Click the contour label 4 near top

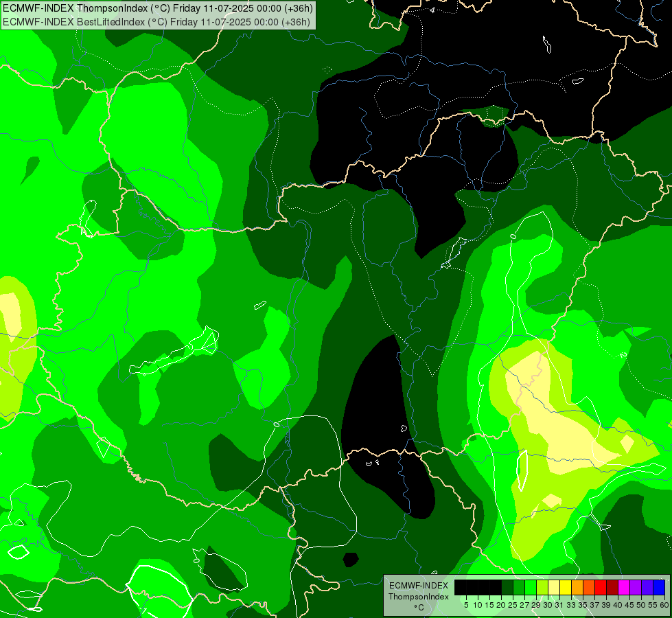pos(432,10)
